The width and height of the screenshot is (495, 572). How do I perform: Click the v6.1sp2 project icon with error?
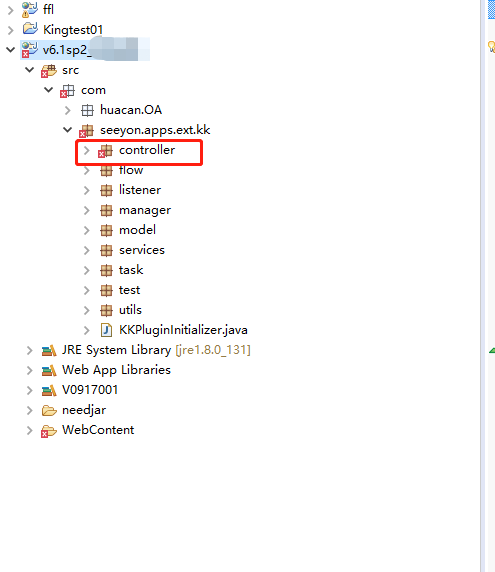click(x=30, y=50)
